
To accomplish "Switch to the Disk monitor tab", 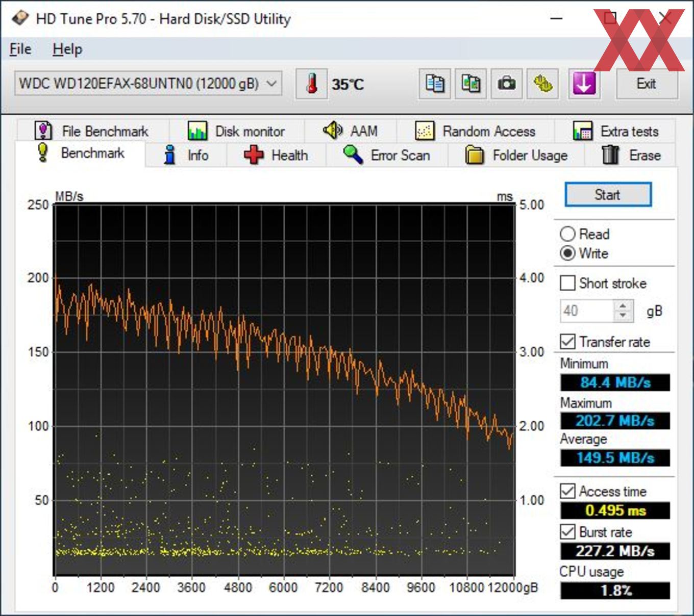I will [x=236, y=131].
